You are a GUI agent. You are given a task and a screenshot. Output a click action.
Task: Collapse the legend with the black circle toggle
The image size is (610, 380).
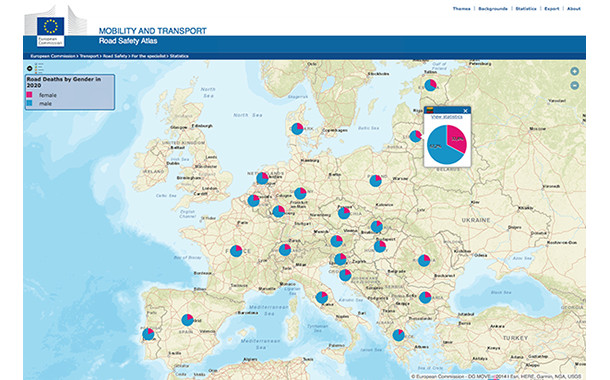tap(30, 68)
